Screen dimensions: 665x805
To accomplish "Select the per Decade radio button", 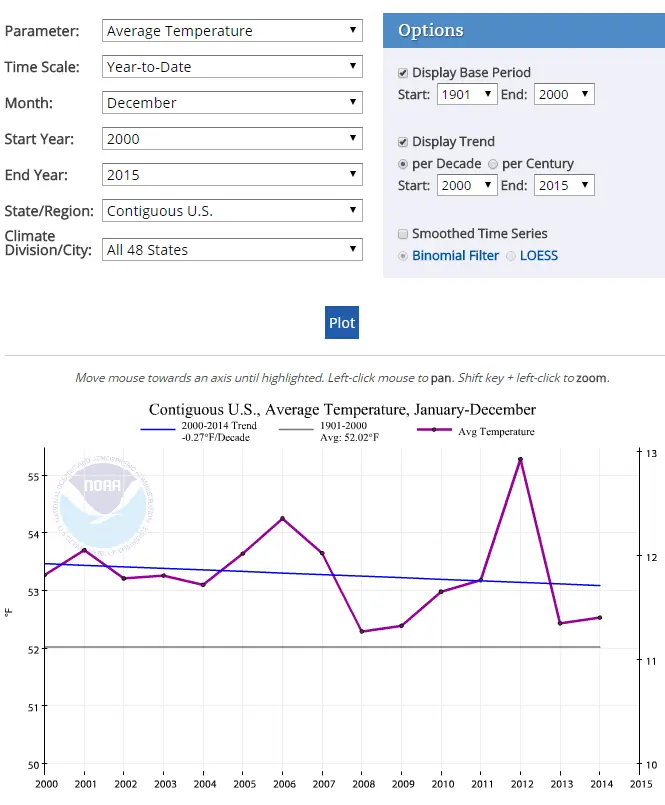I will tap(403, 164).
